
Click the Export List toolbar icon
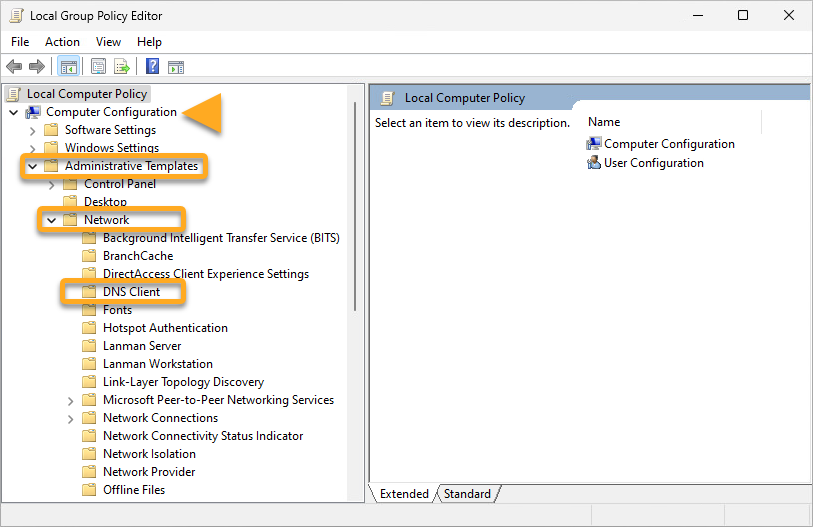[x=121, y=67]
